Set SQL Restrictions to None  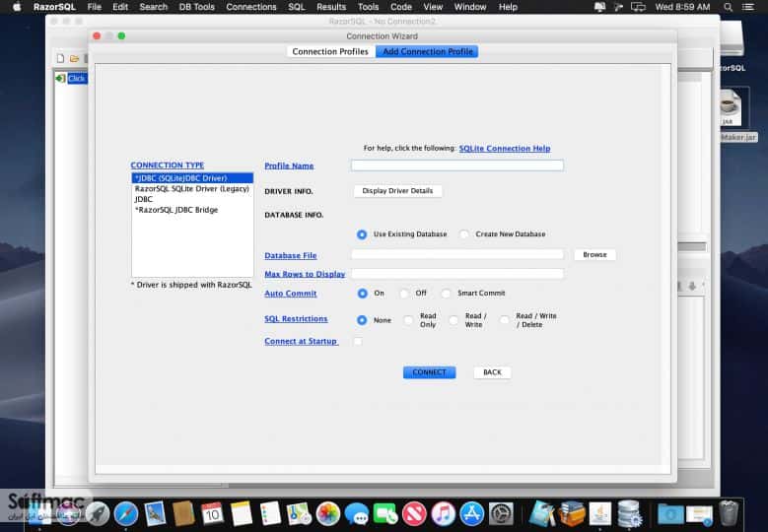point(362,320)
